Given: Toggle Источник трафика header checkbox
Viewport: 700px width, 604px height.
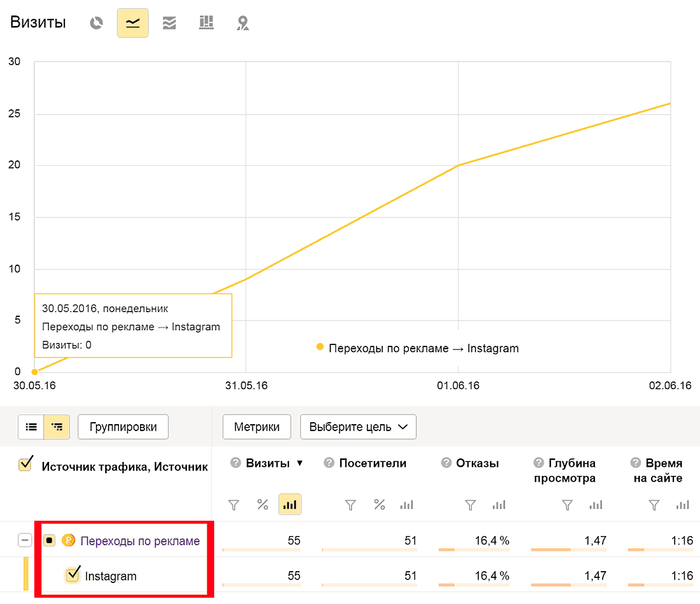Looking at the screenshot, I should coord(25,464).
